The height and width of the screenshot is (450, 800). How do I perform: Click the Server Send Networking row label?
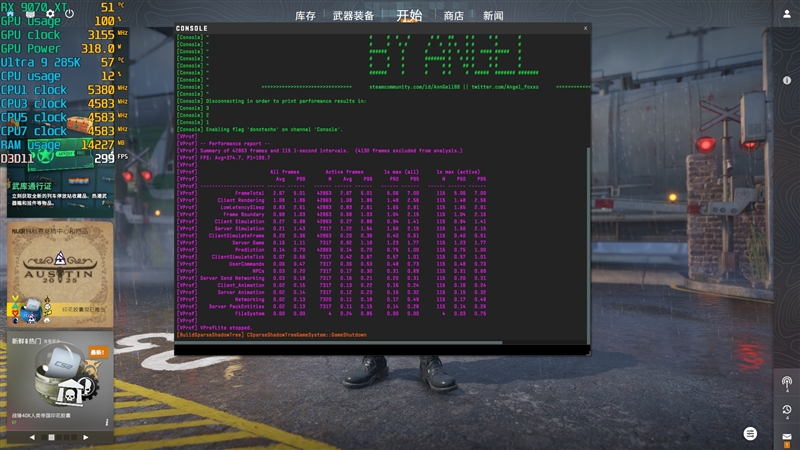click(232, 278)
